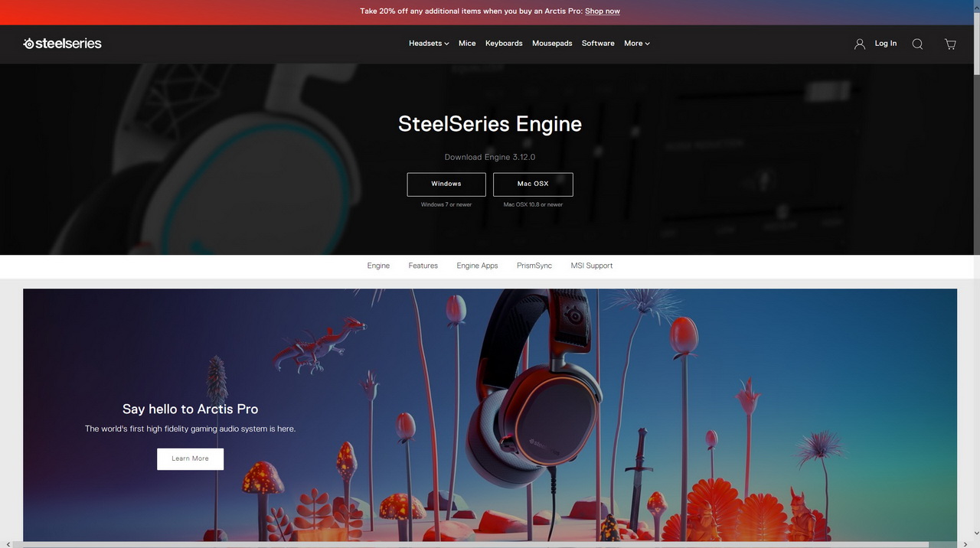The image size is (980, 548).
Task: Click the user account profile icon
Action: click(860, 44)
